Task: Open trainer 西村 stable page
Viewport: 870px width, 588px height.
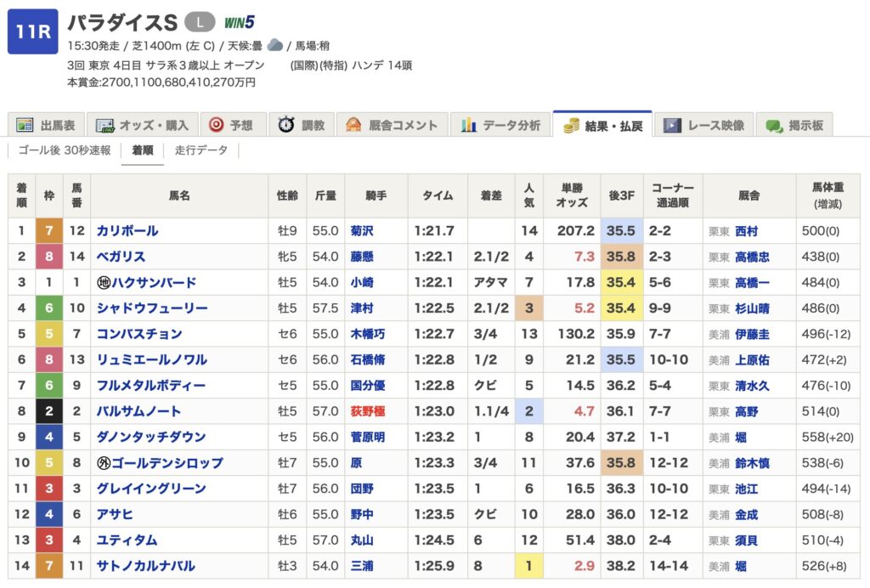Action: tap(746, 231)
